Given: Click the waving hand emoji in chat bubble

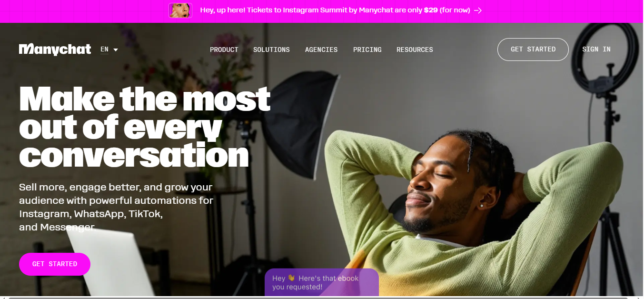Looking at the screenshot, I should pos(292,278).
